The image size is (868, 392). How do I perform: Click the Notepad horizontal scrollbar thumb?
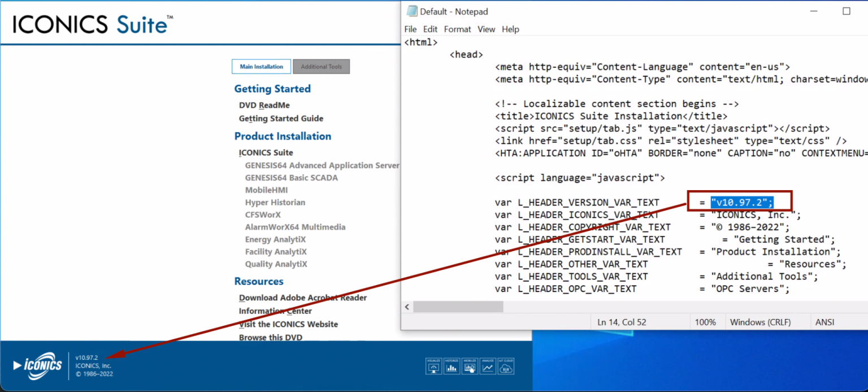(x=458, y=307)
